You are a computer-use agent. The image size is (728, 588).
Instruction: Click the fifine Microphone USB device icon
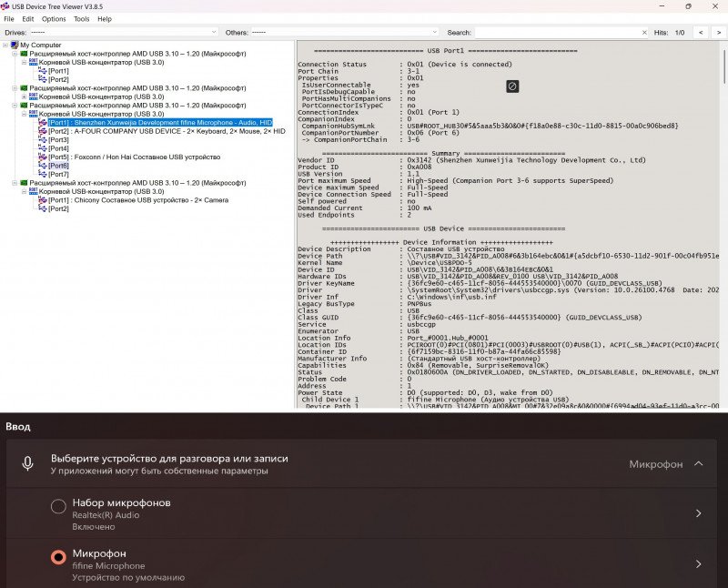pyautogui.click(x=43, y=122)
